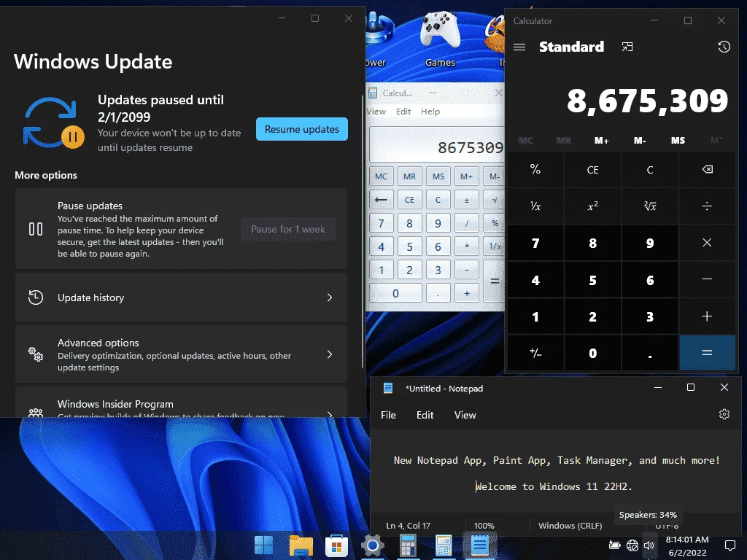This screenshot has width=747, height=560.
Task: Open Update history row
Action: [181, 297]
